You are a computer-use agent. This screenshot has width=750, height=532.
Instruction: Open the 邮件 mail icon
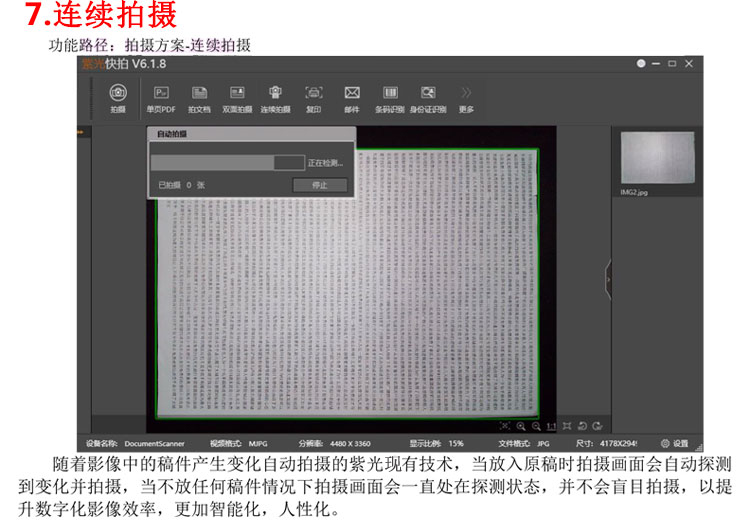352,94
